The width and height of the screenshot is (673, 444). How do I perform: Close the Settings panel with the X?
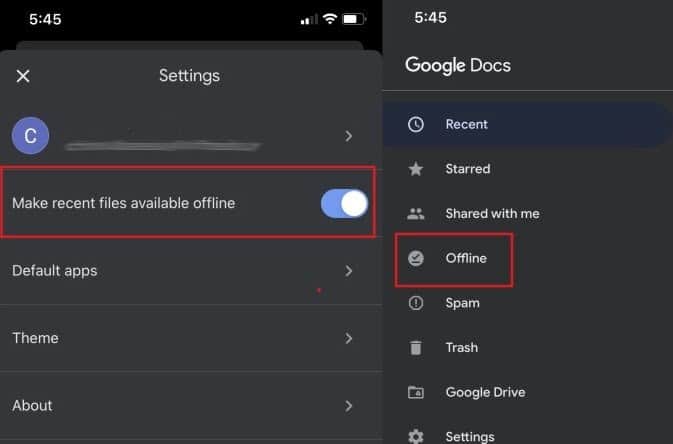[23, 76]
